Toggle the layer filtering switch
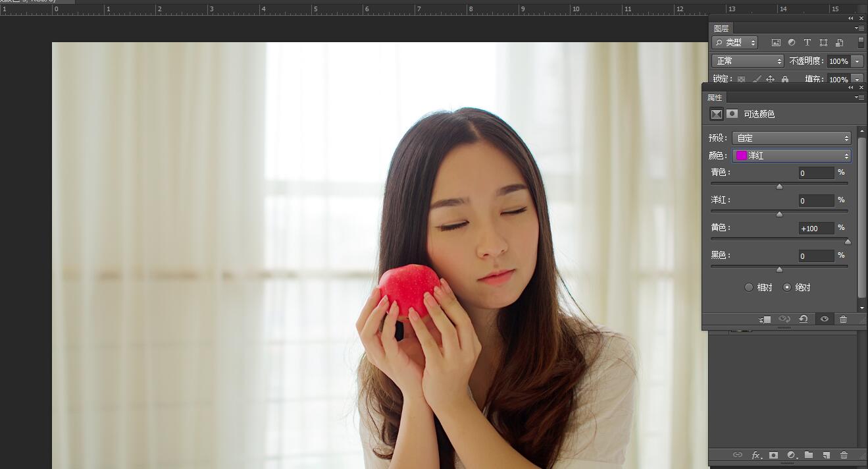The height and width of the screenshot is (469, 868). coord(861,42)
